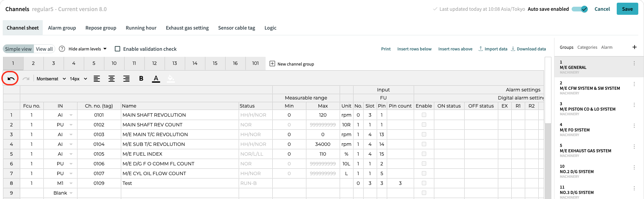
Task: Center align text in toolbar
Action: tap(111, 79)
